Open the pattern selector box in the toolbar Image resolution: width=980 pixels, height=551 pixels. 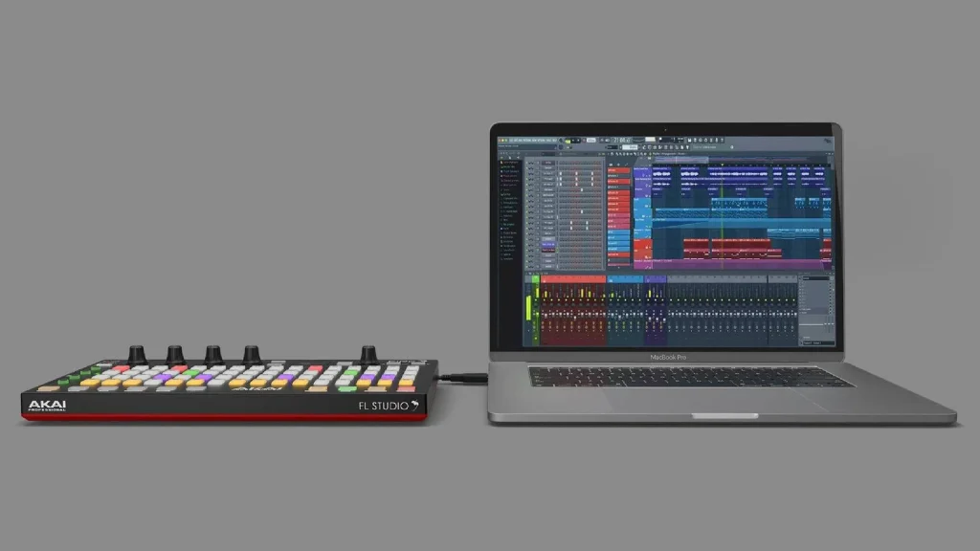coord(630,147)
